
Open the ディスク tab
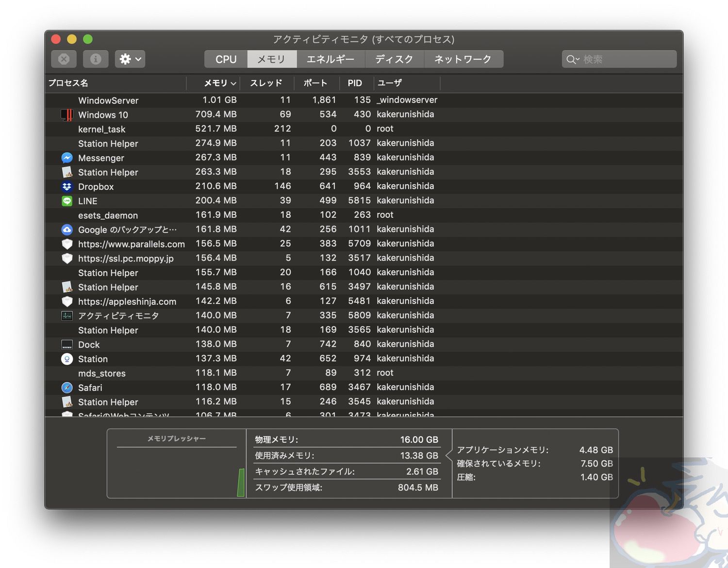pyautogui.click(x=394, y=59)
